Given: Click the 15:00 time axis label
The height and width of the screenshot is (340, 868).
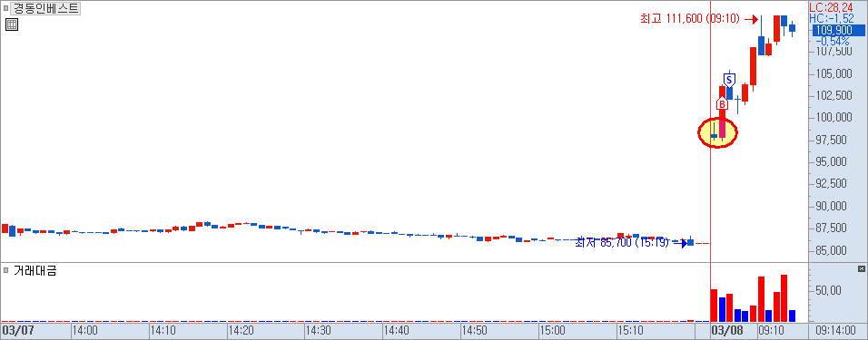Looking at the screenshot, I should click(552, 331).
